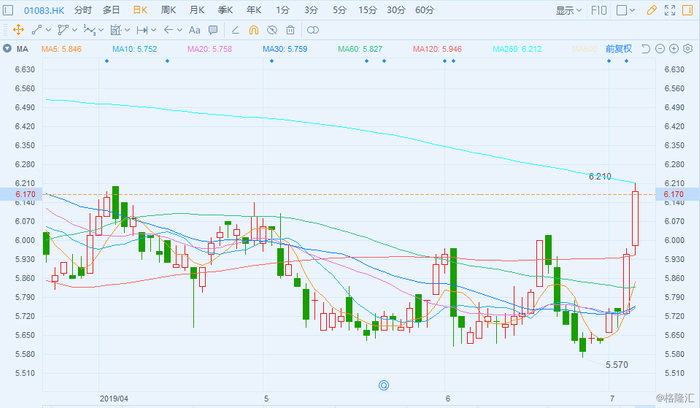Viewport: 700px width, 408px height.
Task: Select the 年K yearly candlestick tab
Action: coord(254,10)
